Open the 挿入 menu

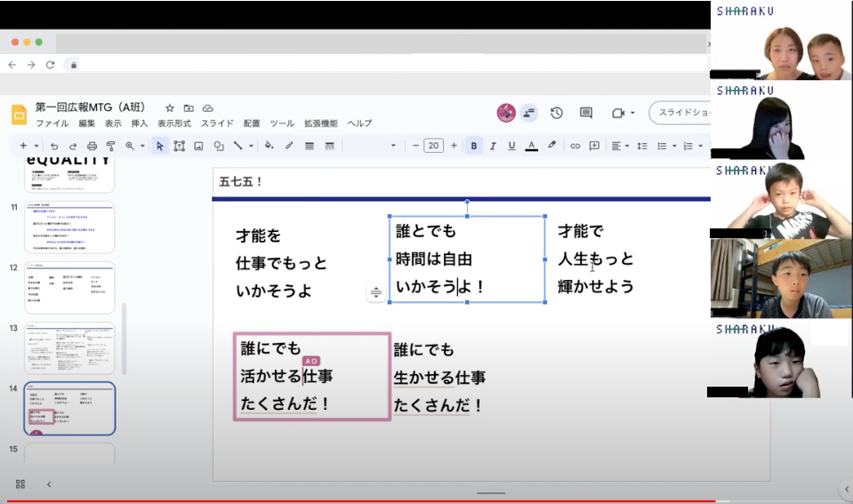(140, 124)
